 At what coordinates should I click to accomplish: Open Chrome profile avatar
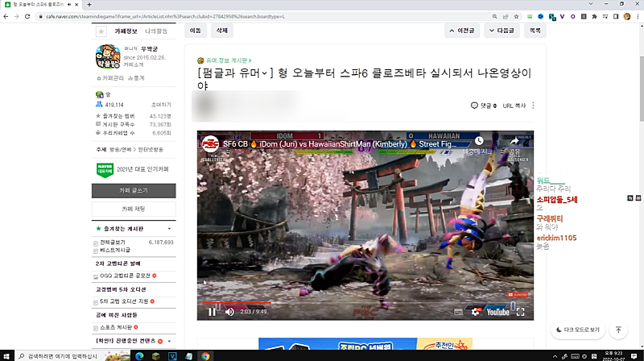[627, 16]
